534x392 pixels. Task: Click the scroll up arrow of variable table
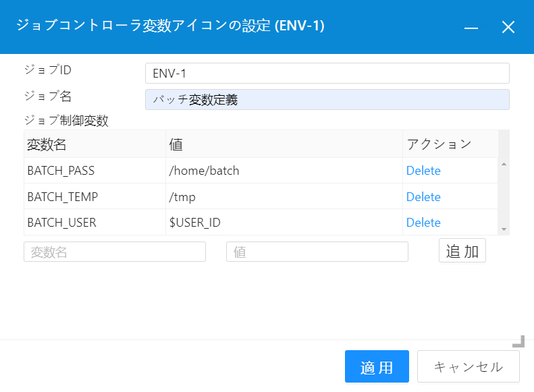[x=504, y=164]
